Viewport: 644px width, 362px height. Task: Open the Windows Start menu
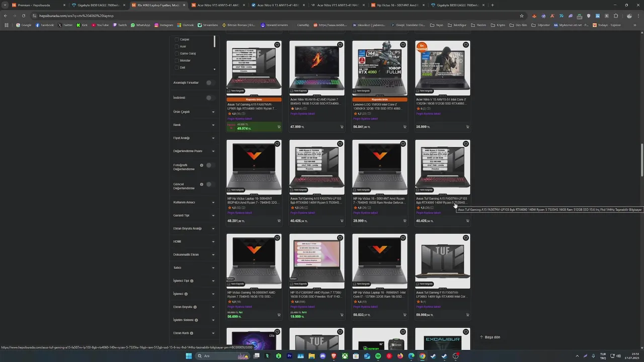pos(189,356)
